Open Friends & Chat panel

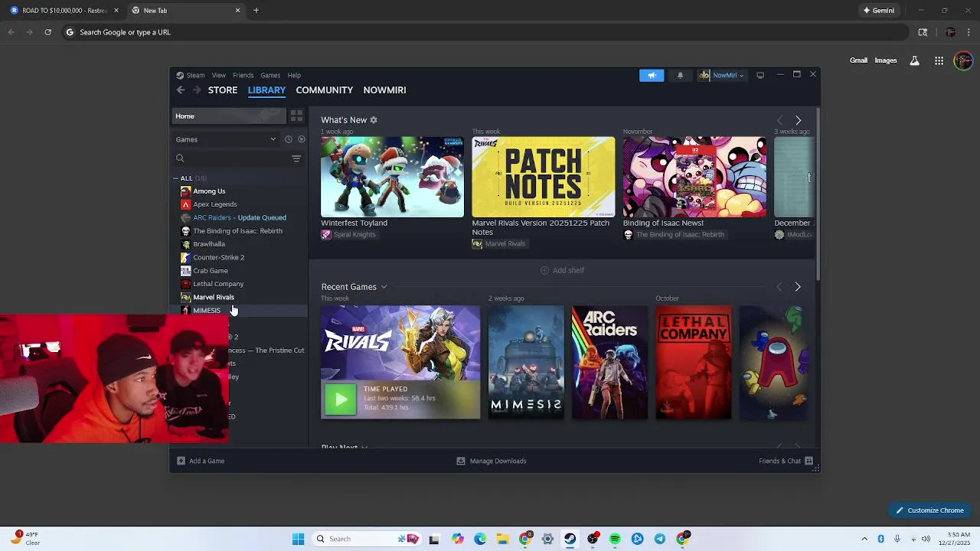pyautogui.click(x=786, y=461)
